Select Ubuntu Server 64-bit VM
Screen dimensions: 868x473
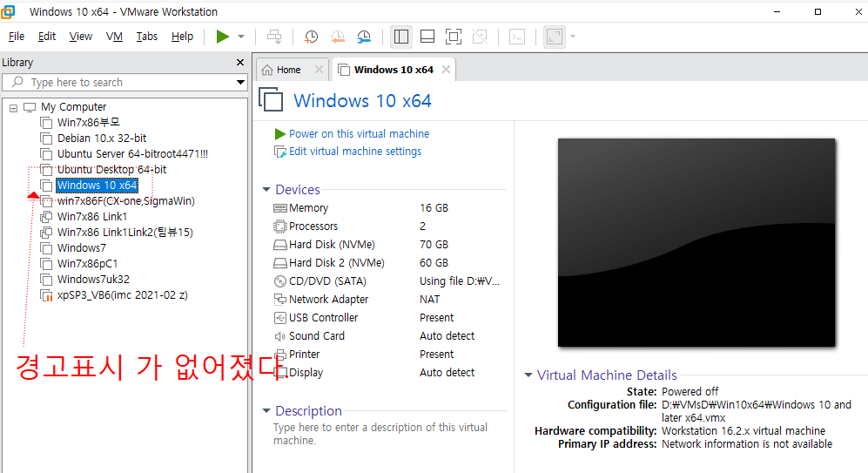133,154
